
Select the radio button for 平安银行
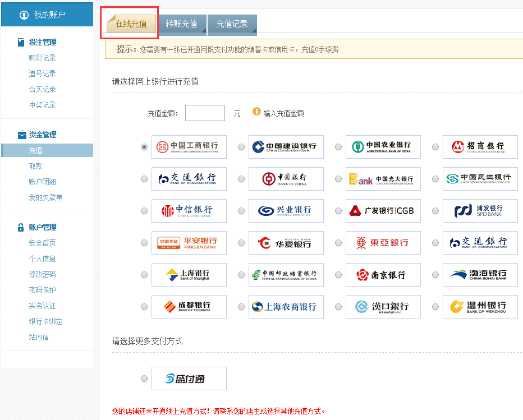144,243
